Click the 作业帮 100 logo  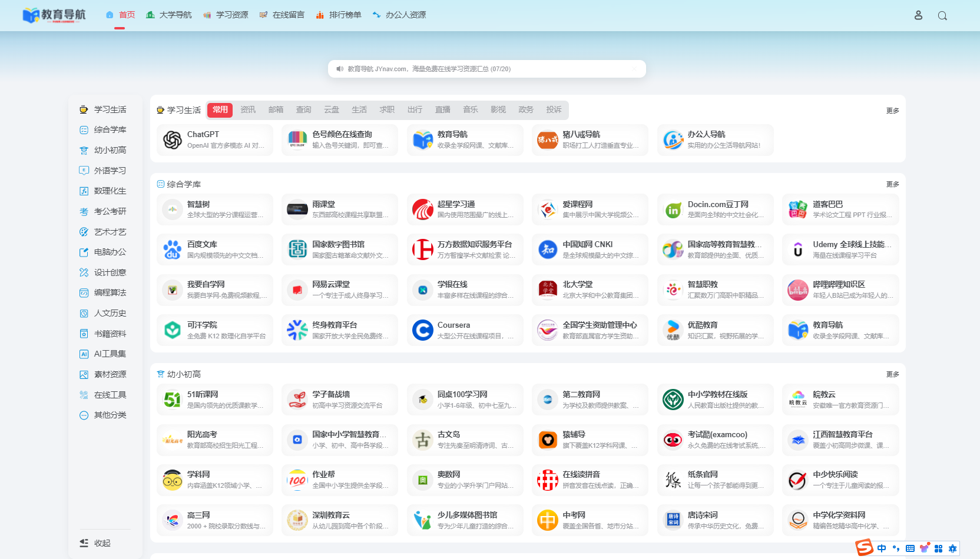pyautogui.click(x=297, y=480)
